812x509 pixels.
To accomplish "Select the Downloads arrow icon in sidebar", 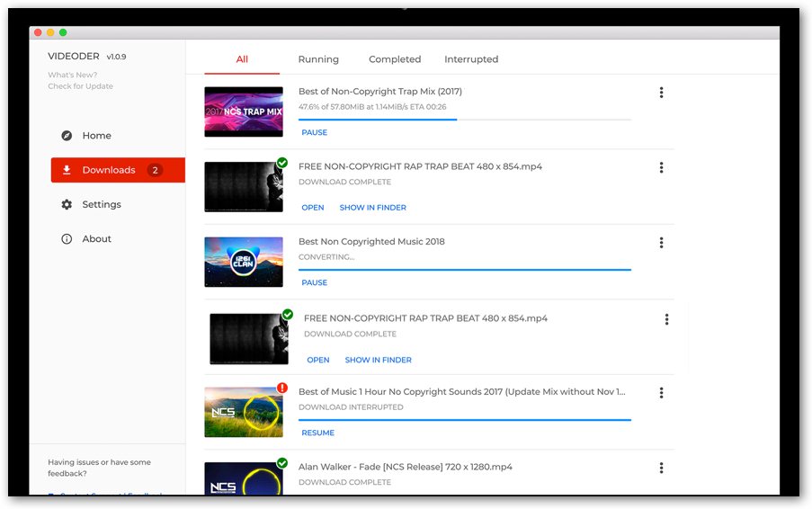I will pyautogui.click(x=67, y=170).
